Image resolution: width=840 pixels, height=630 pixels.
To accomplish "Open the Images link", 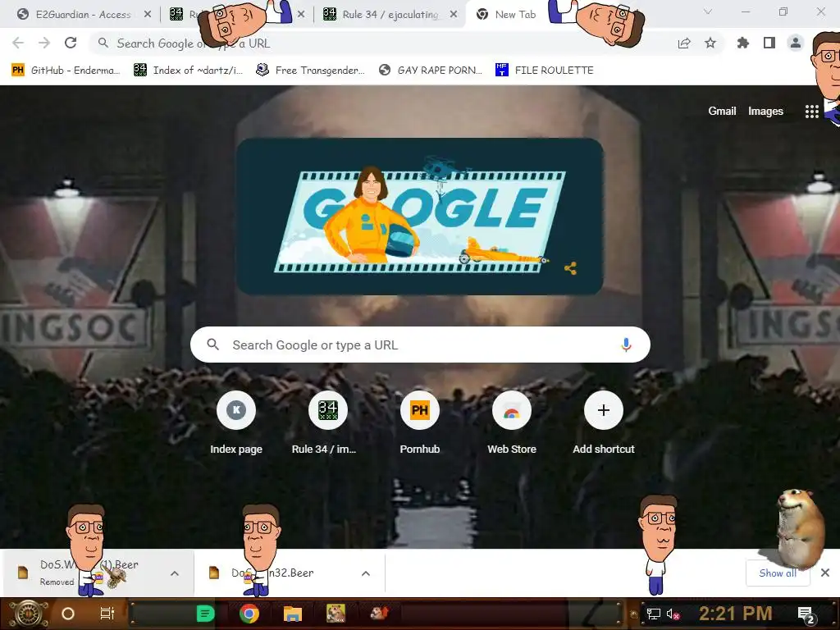I will [765, 111].
